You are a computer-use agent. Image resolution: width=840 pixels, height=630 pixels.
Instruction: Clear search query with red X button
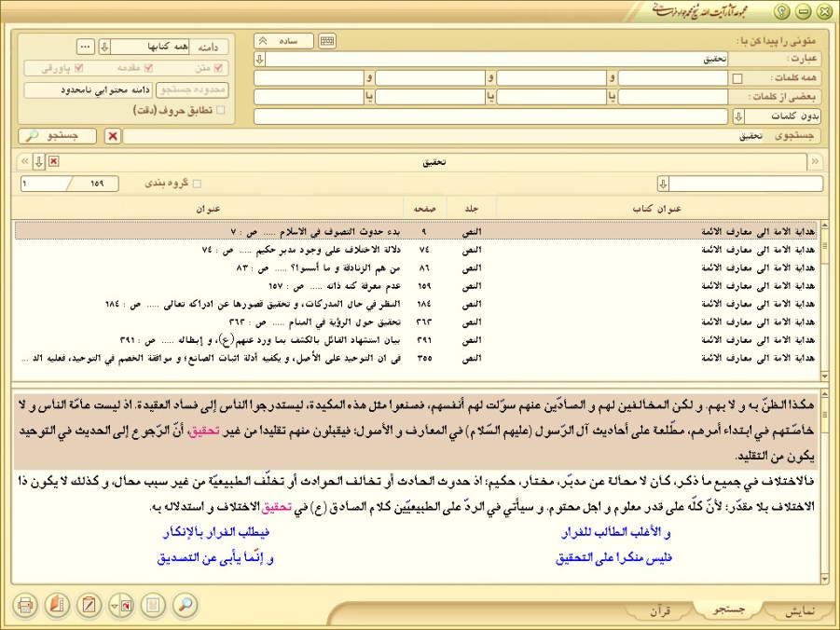113,136
